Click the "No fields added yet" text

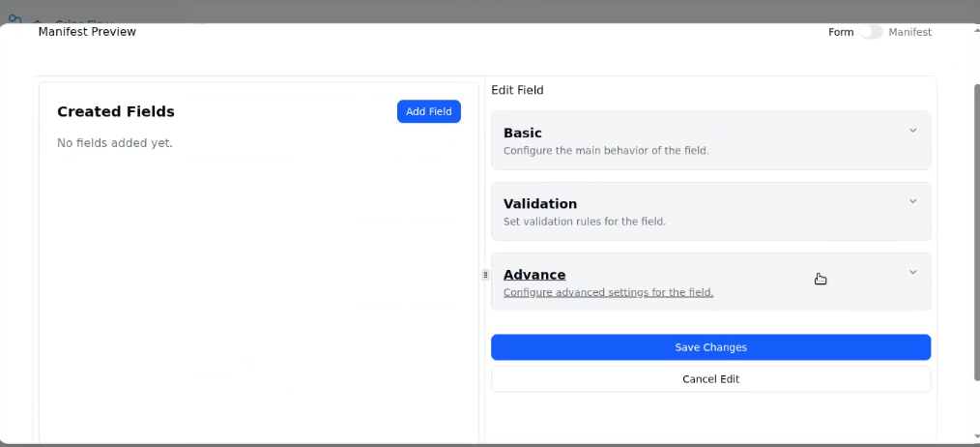pos(115,143)
